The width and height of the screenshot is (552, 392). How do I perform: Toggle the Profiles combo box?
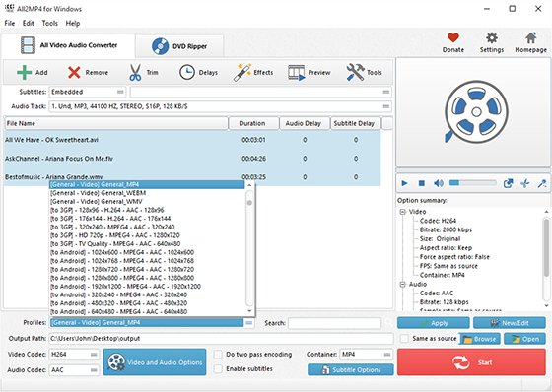coord(152,323)
